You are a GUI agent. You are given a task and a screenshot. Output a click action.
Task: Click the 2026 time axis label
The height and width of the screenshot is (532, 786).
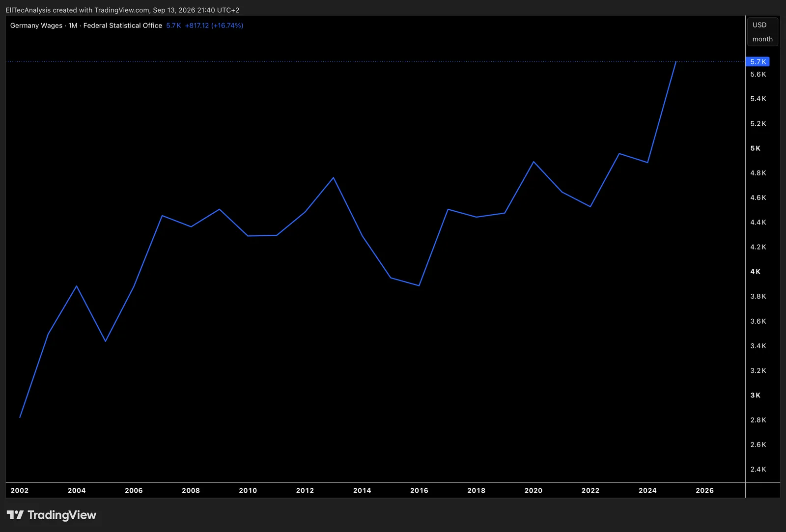[x=705, y=491]
